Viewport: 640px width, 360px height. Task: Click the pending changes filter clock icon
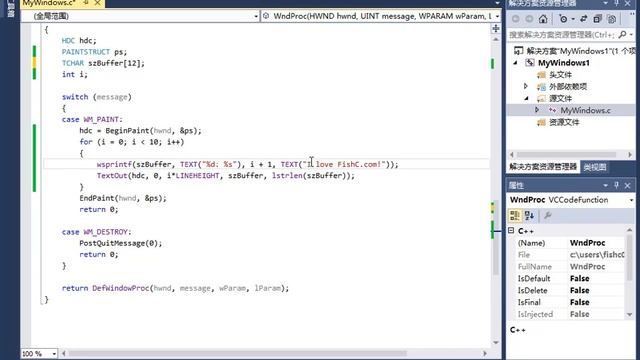(563, 19)
